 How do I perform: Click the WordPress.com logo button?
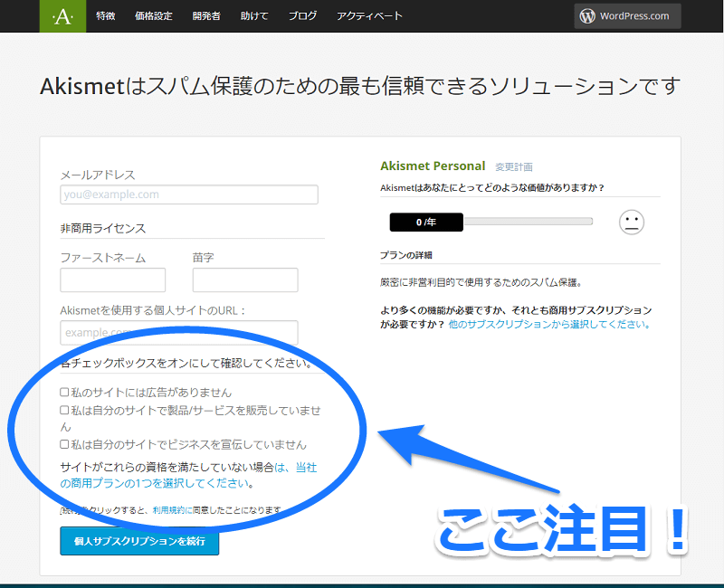[626, 16]
